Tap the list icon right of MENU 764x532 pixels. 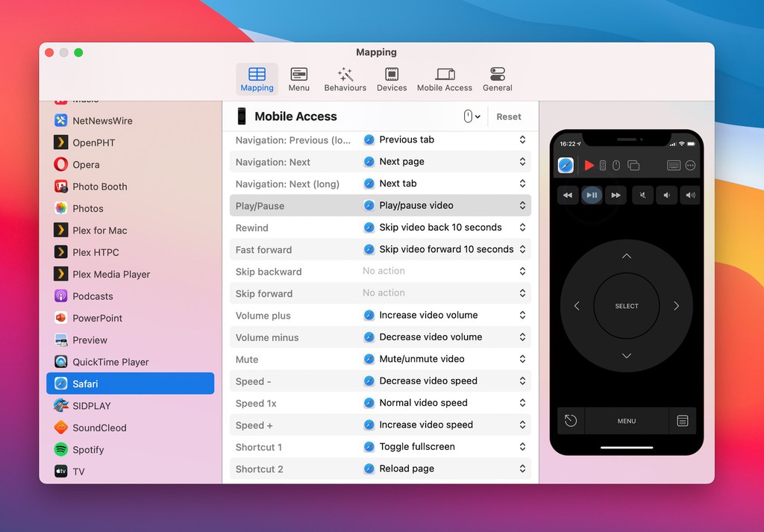click(x=683, y=421)
